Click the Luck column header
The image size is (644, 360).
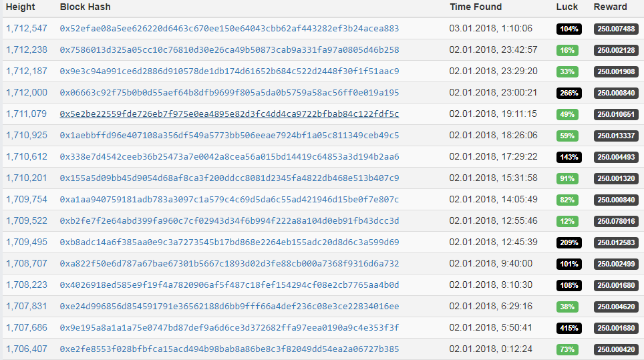coord(567,7)
